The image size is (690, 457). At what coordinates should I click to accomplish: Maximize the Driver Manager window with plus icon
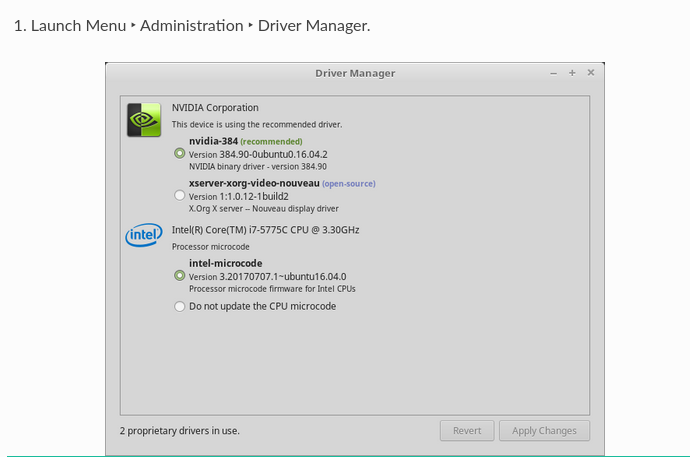point(572,73)
